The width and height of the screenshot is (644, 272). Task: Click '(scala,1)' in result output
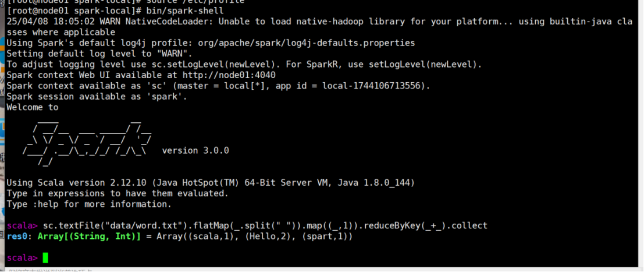click(x=211, y=236)
